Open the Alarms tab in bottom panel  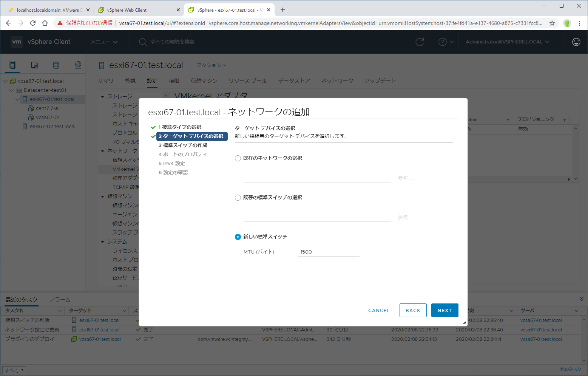coord(60,300)
